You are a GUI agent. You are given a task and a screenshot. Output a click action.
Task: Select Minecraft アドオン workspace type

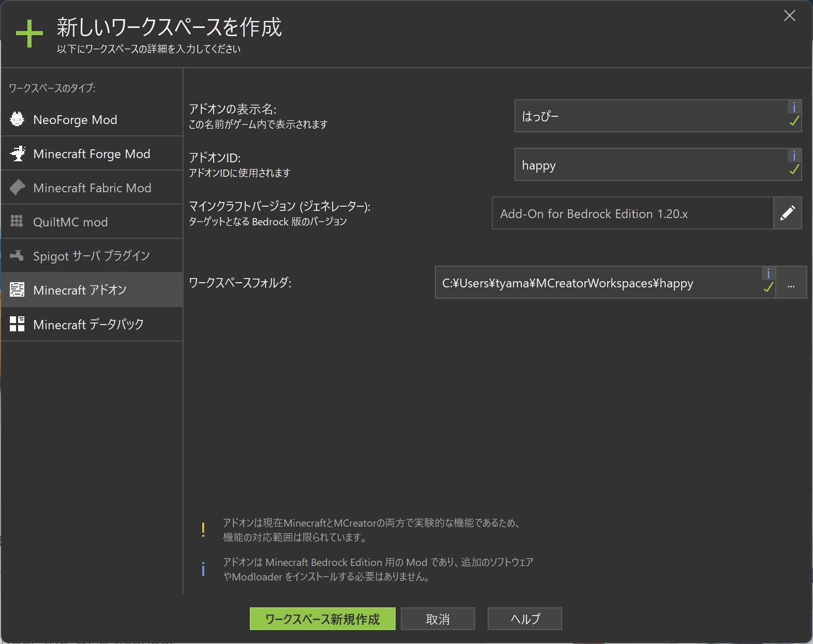pos(92,290)
